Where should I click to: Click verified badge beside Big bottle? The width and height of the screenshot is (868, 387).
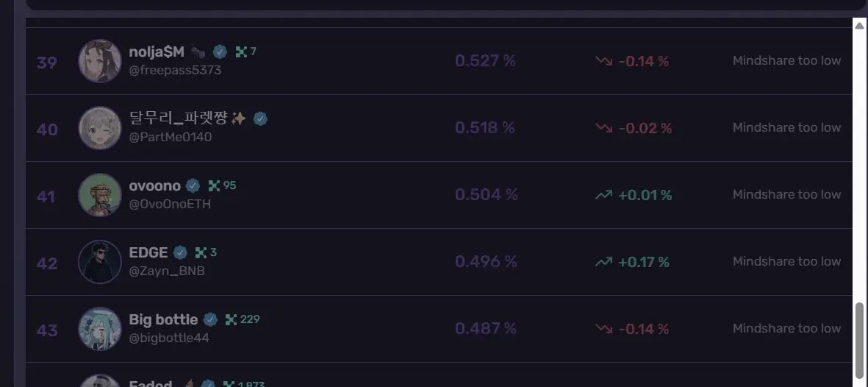pos(210,320)
